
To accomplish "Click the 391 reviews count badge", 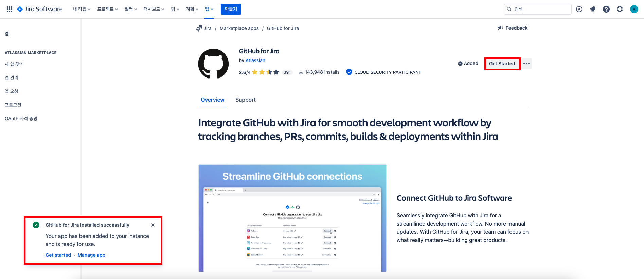I will (287, 72).
